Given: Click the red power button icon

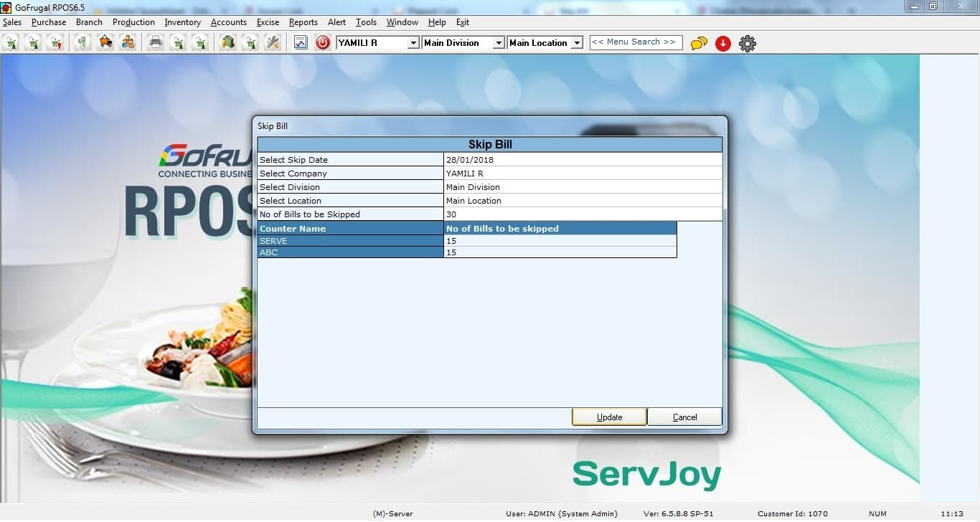Looking at the screenshot, I should pos(323,43).
